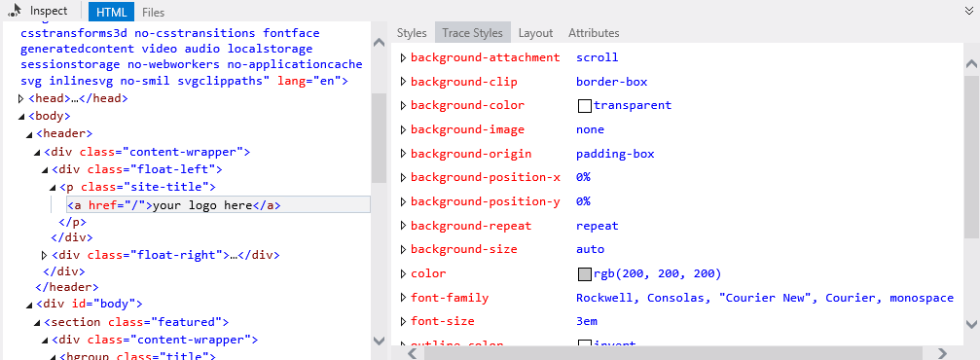Expand the background-position-y property trace
The image size is (980, 360).
click(403, 201)
